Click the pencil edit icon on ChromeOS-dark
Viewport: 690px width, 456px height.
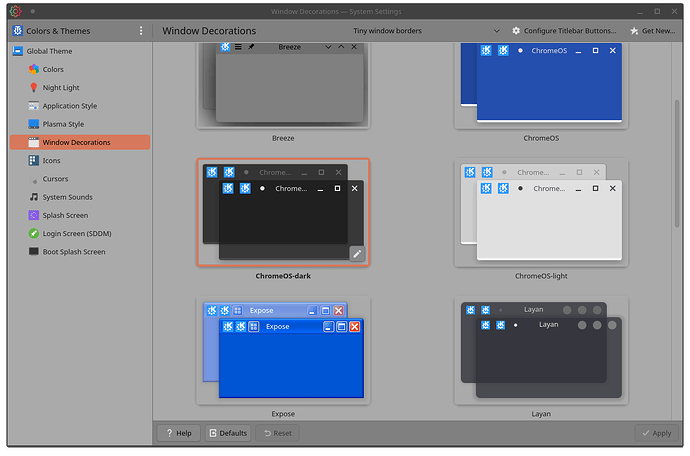357,253
